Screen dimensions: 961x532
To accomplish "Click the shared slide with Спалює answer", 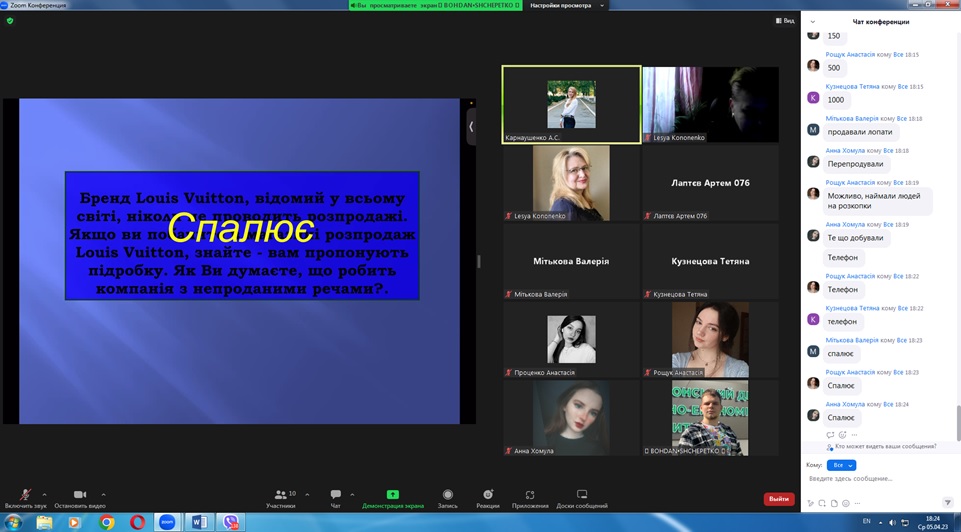I will click(x=240, y=261).
